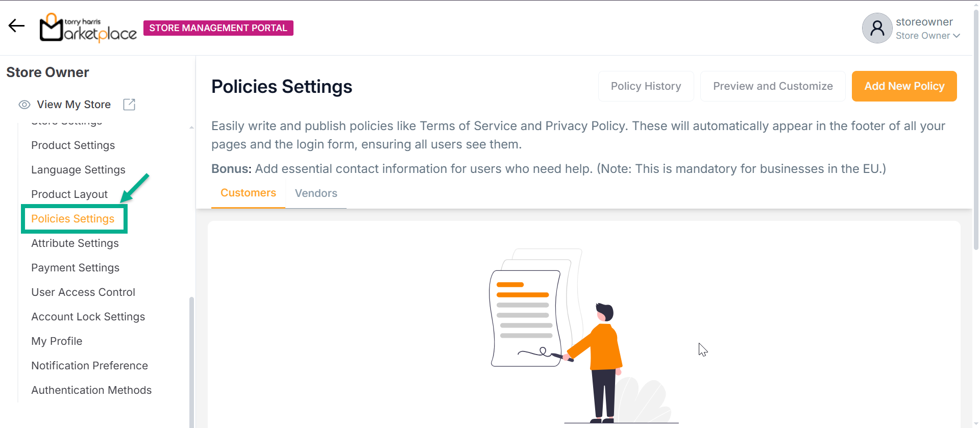Click Preview and Customize button
The image size is (980, 428).
[x=772, y=86]
